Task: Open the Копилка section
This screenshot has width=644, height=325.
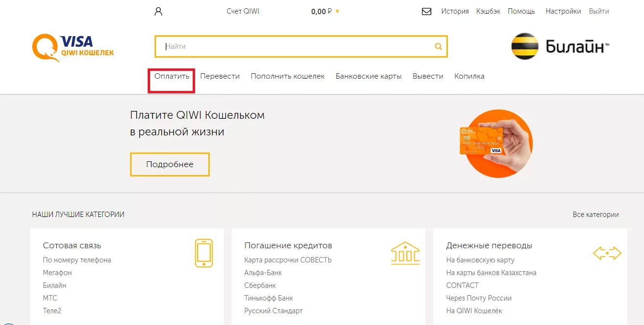Action: tap(468, 76)
